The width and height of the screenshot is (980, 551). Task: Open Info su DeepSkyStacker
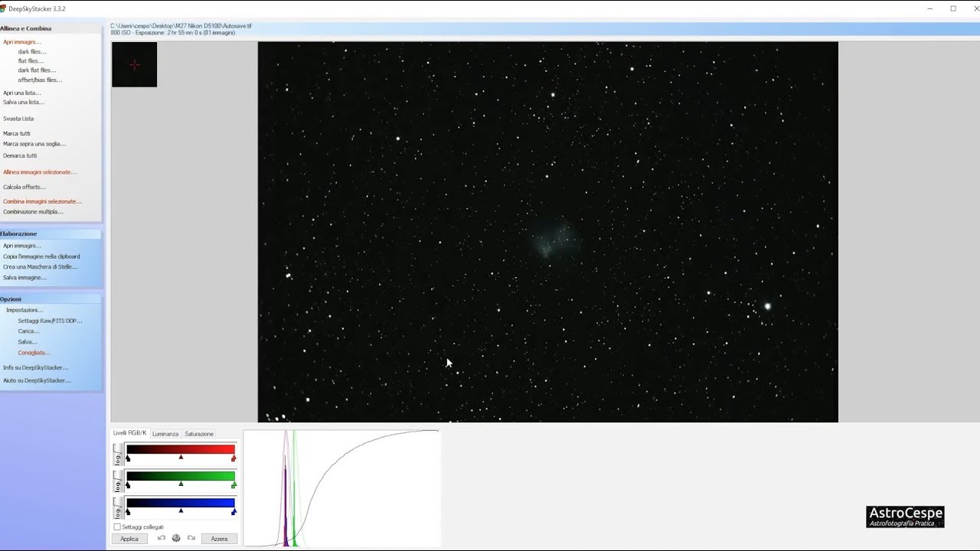pyautogui.click(x=35, y=367)
